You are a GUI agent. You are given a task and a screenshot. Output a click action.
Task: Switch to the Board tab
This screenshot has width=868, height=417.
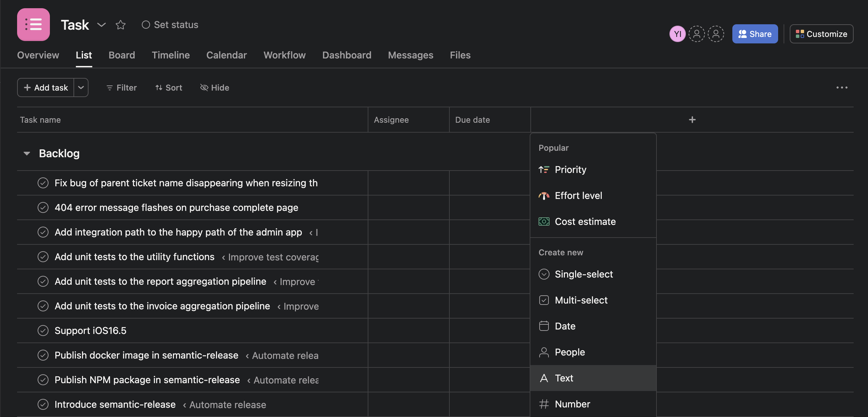click(122, 55)
